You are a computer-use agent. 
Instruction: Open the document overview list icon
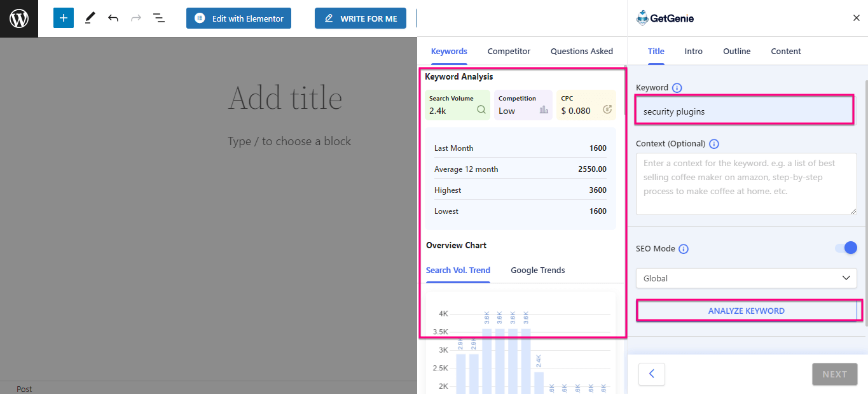[x=159, y=18]
